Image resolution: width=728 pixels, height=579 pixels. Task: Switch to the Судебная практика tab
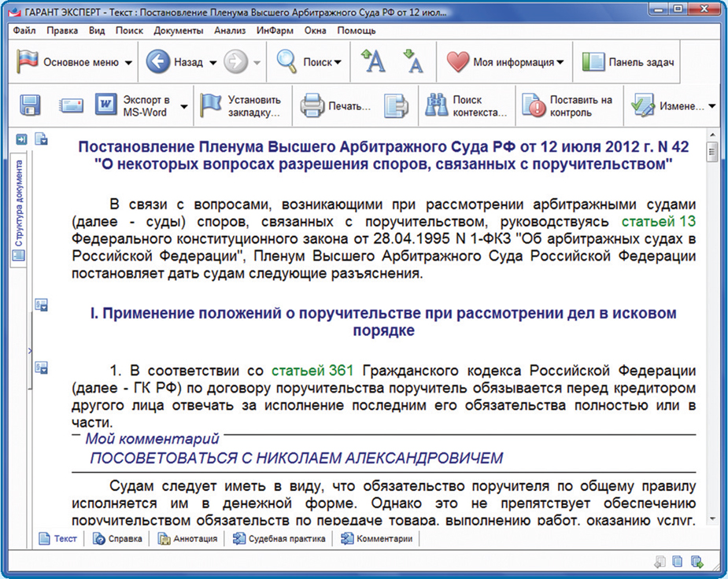click(279, 539)
